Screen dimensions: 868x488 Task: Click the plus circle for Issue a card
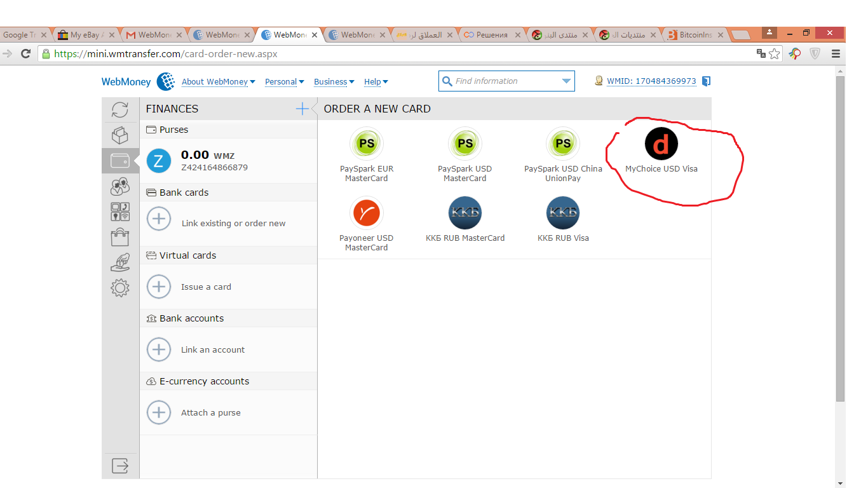[x=159, y=287]
